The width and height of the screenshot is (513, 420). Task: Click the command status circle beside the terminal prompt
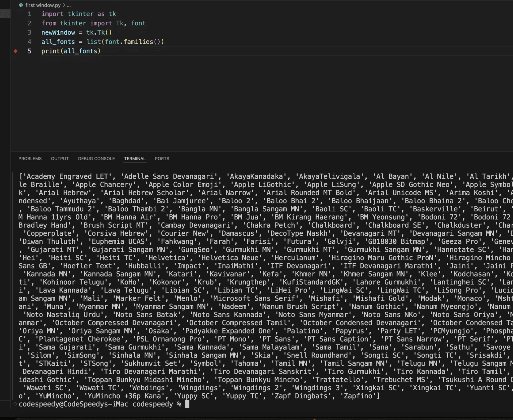click(15, 404)
